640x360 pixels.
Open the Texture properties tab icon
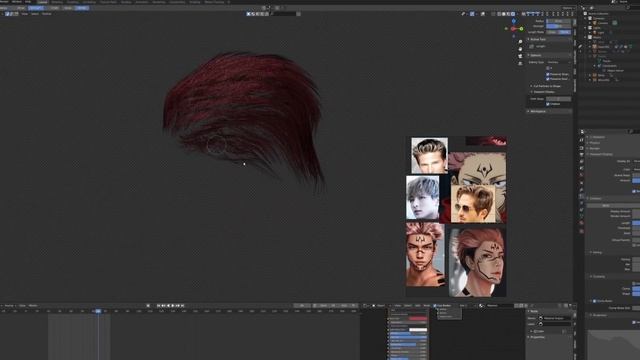(582, 231)
